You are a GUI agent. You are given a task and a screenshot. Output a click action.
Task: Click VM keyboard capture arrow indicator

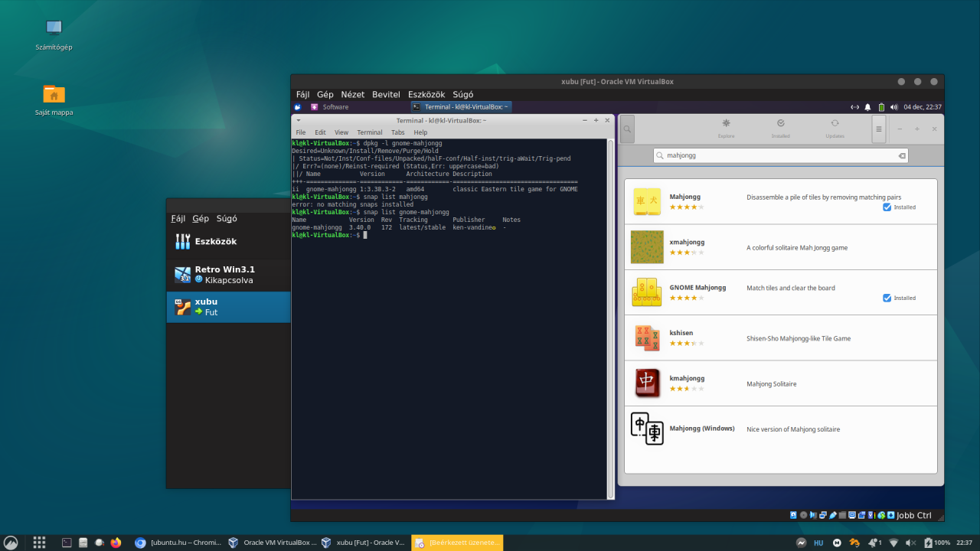coord(890,515)
